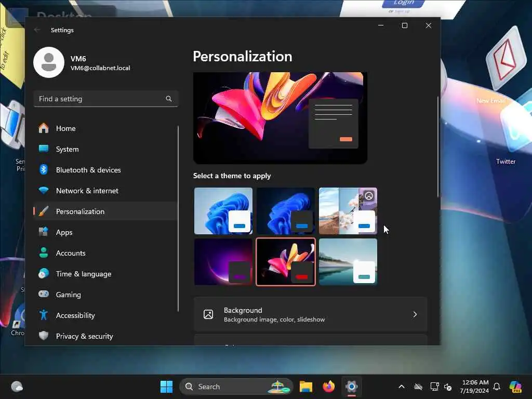The image size is (532, 399).
Task: Click the taskbar Search box
Action: [236, 387]
